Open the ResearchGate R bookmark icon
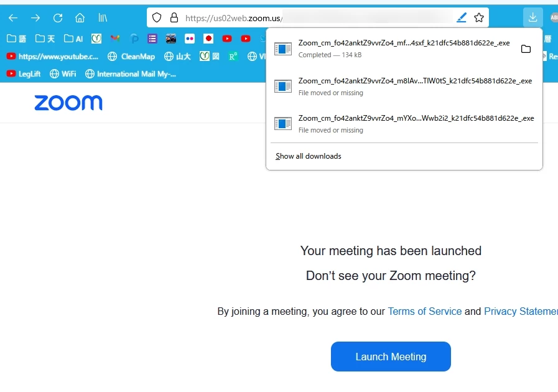The height and width of the screenshot is (392, 558). pyautogui.click(x=233, y=56)
